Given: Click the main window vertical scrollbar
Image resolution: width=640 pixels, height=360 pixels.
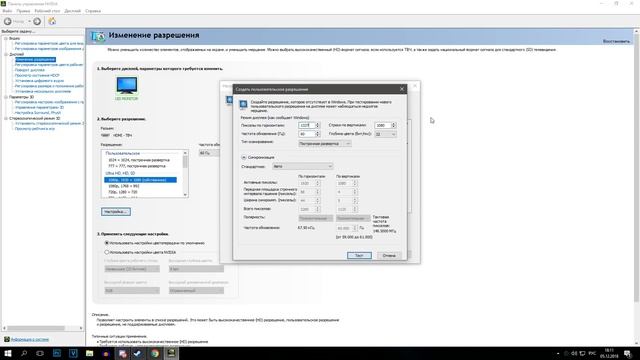Looking at the screenshot, I should [636, 167].
